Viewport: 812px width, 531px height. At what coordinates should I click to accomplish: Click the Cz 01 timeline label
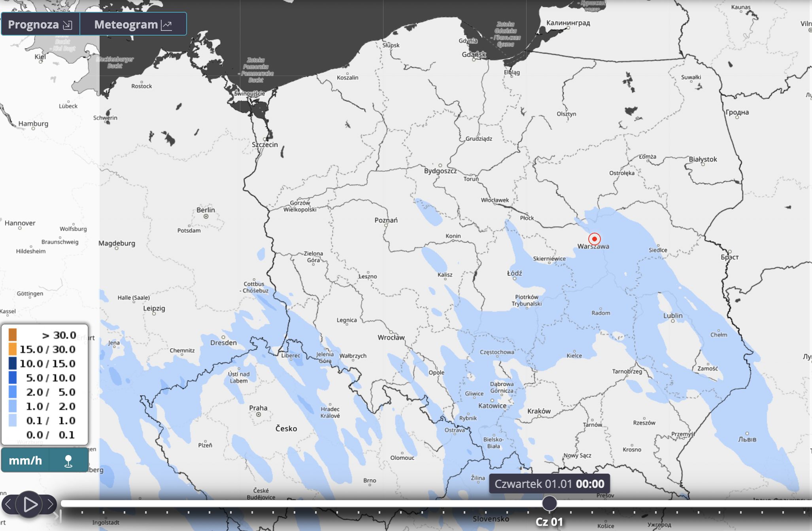click(549, 522)
